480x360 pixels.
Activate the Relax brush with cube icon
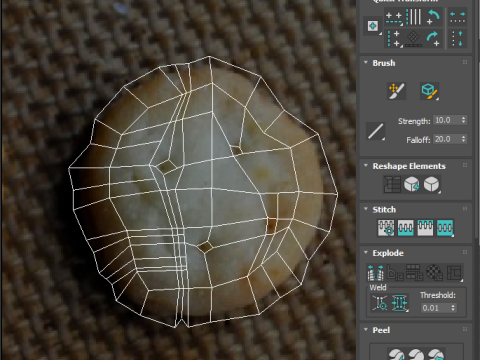(429, 91)
